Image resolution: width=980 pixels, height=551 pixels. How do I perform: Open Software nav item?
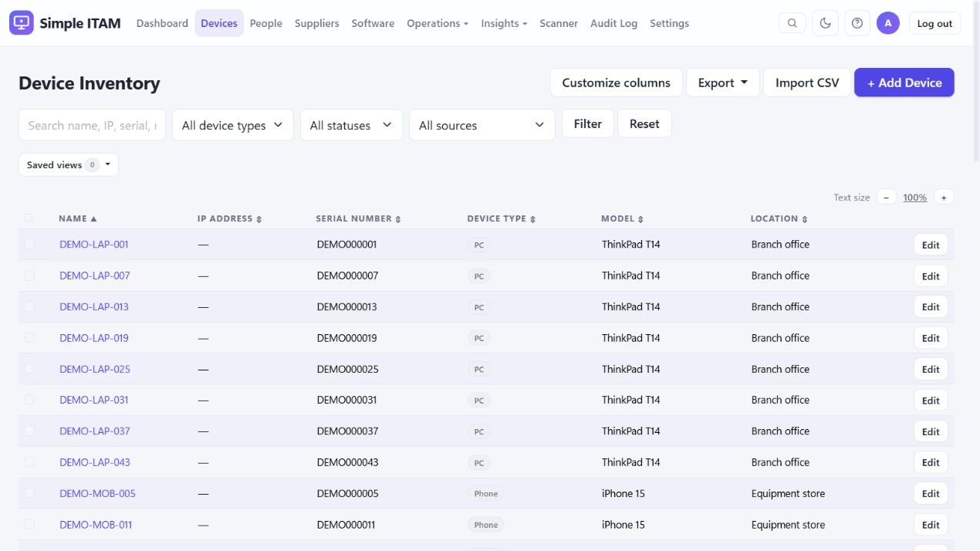(373, 23)
